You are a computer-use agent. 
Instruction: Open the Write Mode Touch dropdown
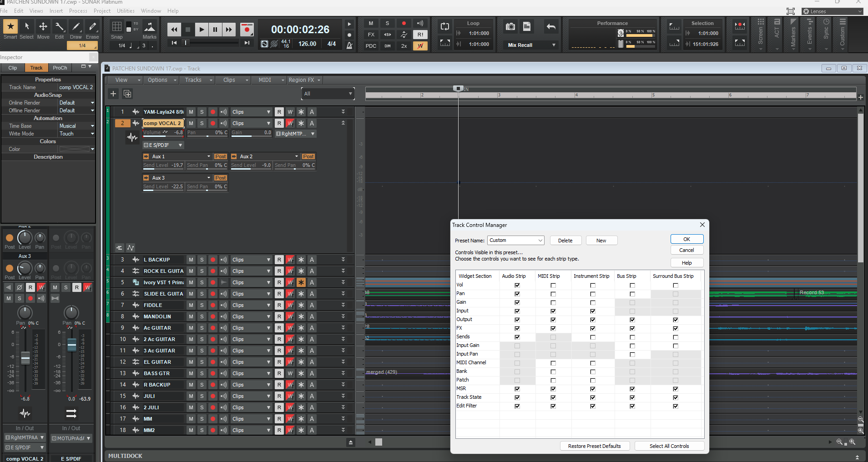coord(76,134)
